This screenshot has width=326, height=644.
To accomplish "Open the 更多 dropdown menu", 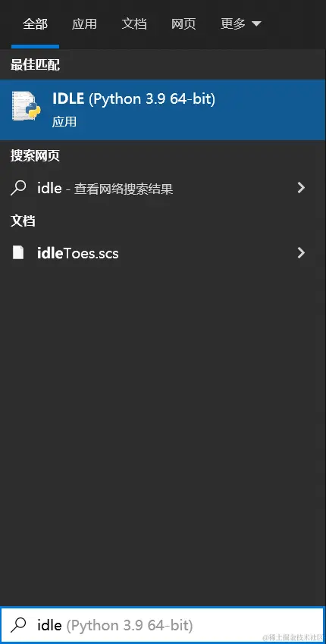I will pos(240,23).
